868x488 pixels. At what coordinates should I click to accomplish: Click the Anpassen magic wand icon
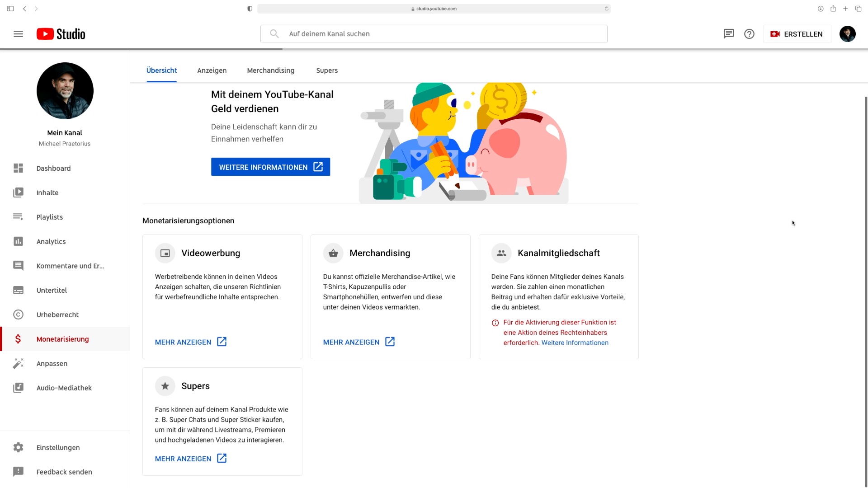click(x=18, y=363)
